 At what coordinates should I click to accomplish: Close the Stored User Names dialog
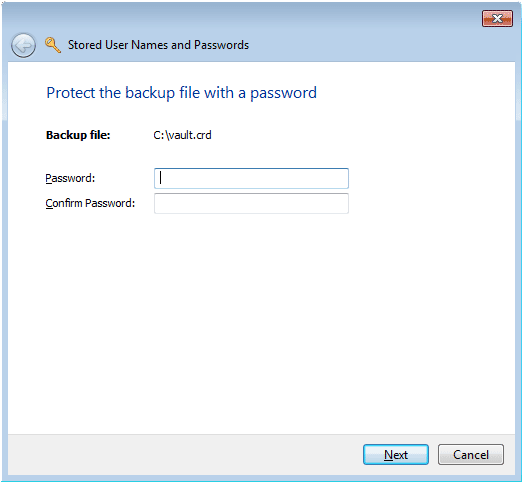pos(497,18)
